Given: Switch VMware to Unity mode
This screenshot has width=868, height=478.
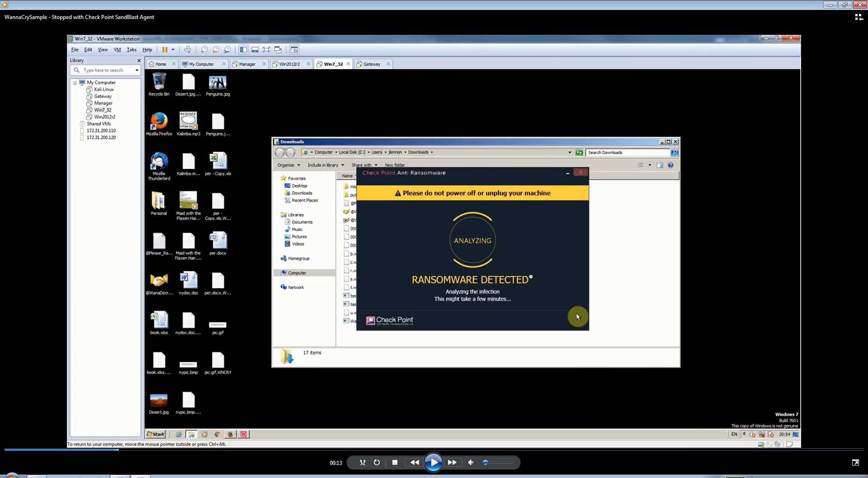Looking at the screenshot, I should pos(278,50).
